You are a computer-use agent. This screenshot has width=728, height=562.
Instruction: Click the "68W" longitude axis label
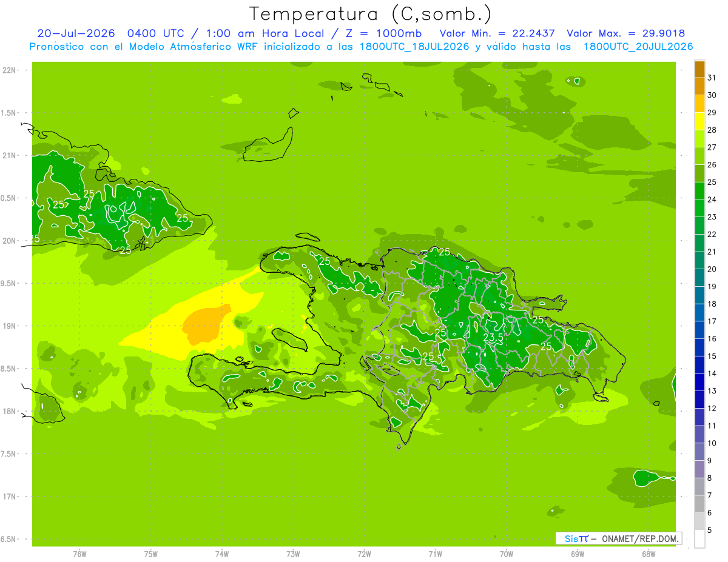point(649,554)
